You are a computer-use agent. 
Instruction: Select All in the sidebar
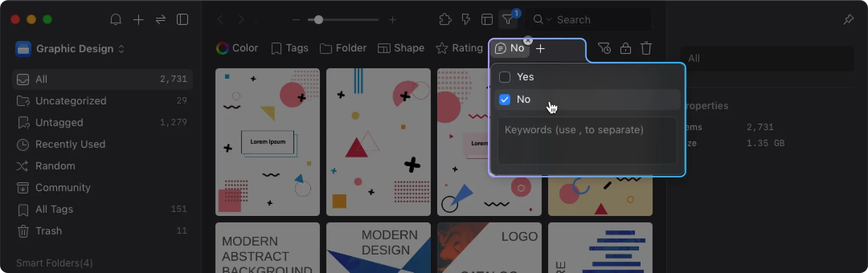[x=103, y=79]
